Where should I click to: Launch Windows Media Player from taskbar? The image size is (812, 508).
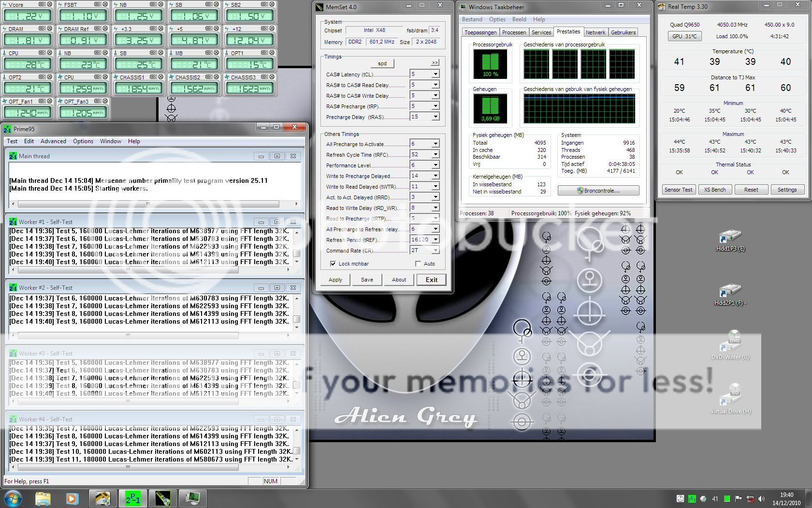(x=72, y=498)
